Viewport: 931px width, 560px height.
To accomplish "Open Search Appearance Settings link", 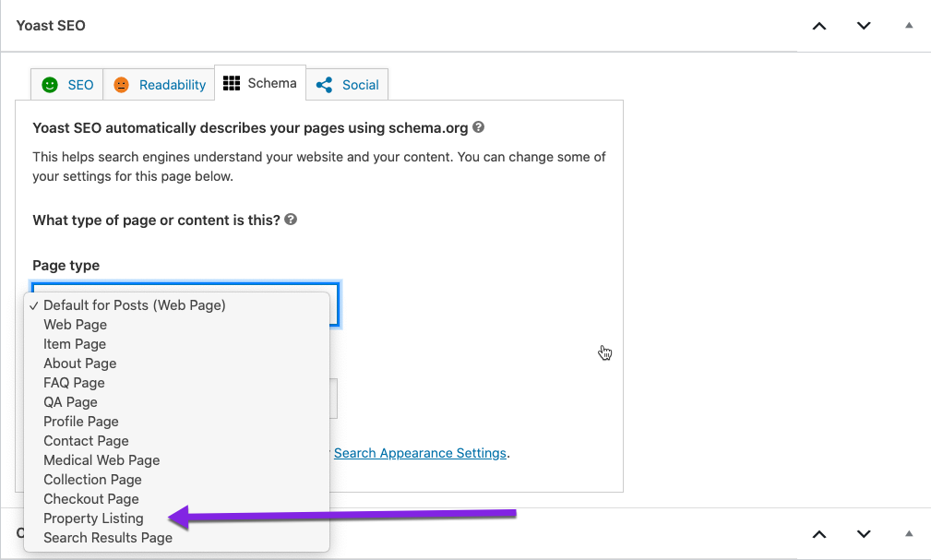I will click(x=420, y=453).
